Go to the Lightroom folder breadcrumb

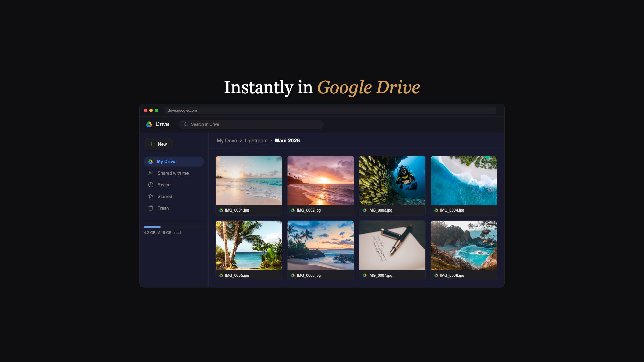256,141
